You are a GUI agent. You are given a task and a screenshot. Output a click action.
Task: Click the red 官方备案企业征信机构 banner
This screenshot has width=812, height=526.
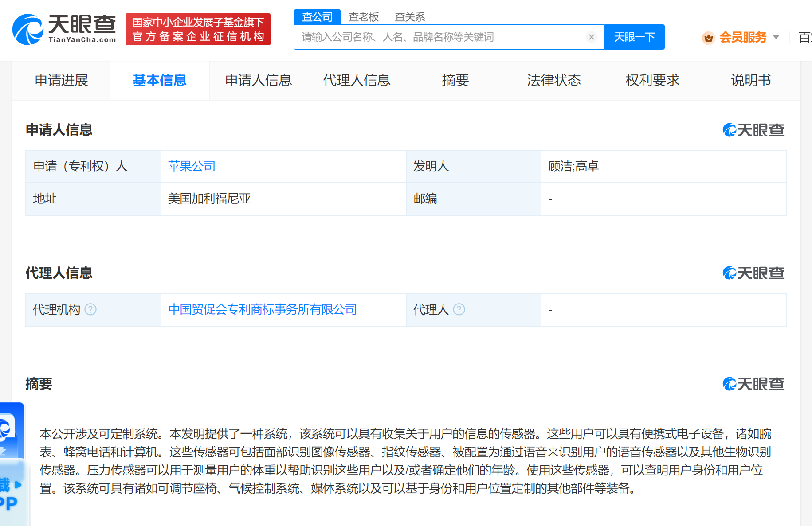[x=198, y=29]
